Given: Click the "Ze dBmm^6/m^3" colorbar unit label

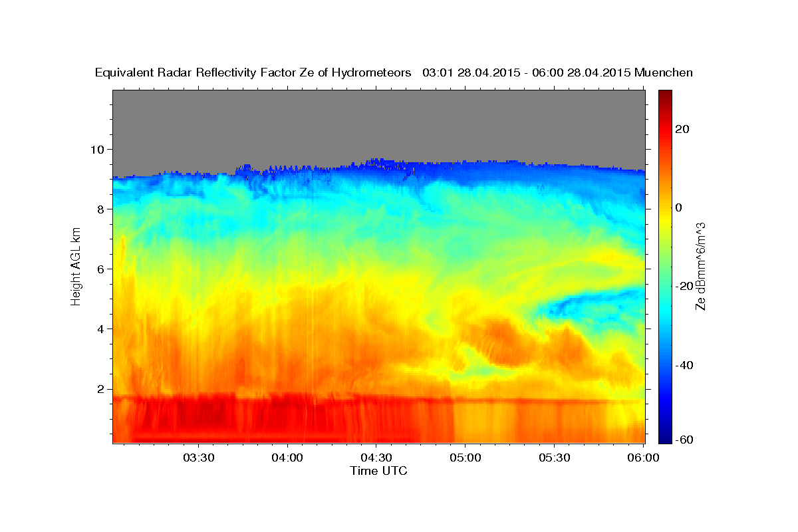Looking at the screenshot, I should 700,266.
